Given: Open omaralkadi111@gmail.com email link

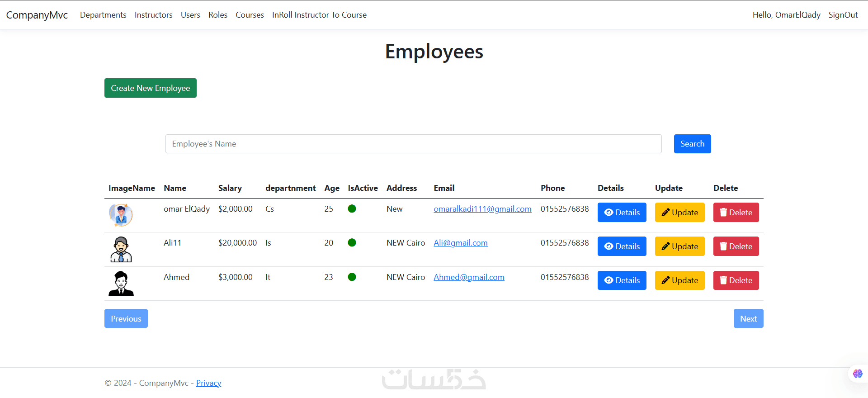Looking at the screenshot, I should [482, 209].
